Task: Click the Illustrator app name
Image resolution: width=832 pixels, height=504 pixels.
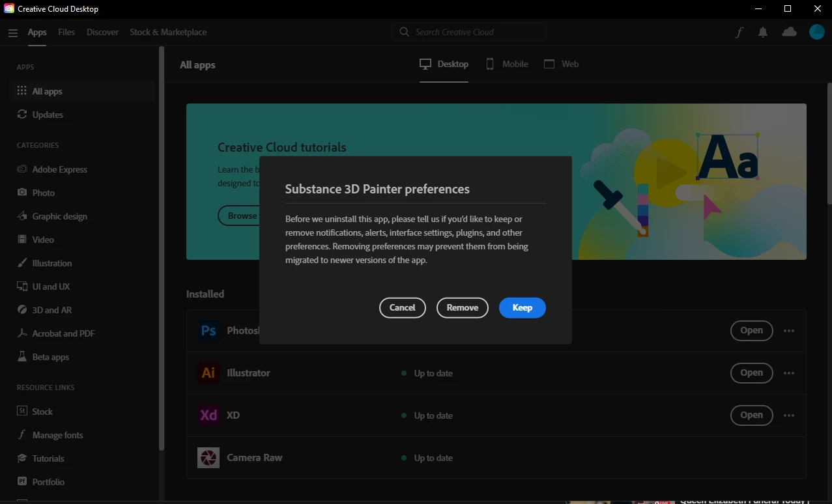Action: pyautogui.click(x=248, y=373)
